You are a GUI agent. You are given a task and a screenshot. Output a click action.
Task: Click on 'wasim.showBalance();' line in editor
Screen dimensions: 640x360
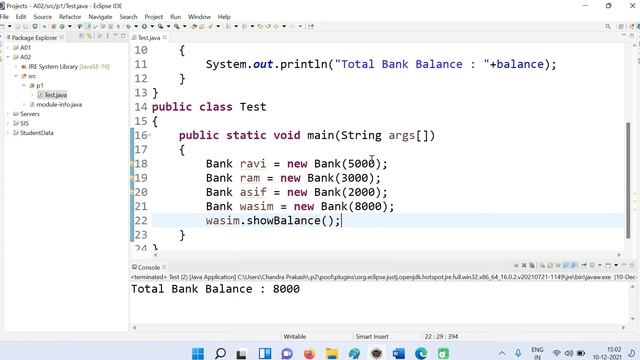tap(273, 221)
